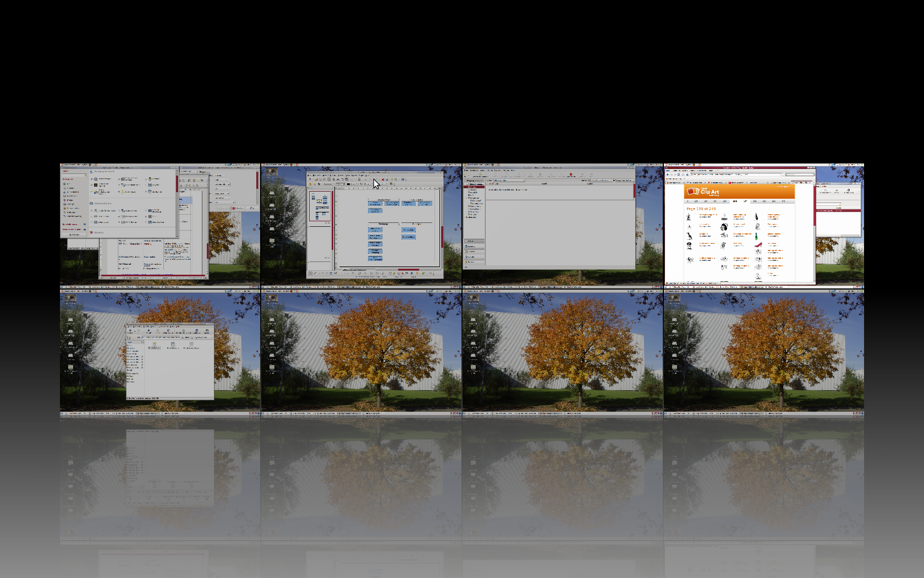
Task: Toggle the first checkbox under the settings window's top category
Action: [x=91, y=179]
